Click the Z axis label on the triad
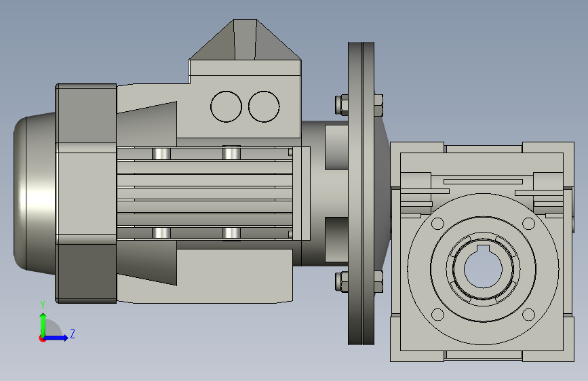 (x=73, y=334)
